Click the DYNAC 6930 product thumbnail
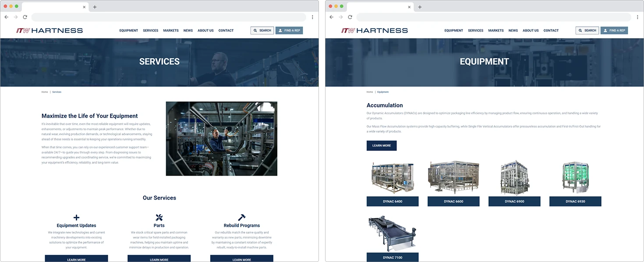Viewport: 644px width, 262px height. (575, 177)
